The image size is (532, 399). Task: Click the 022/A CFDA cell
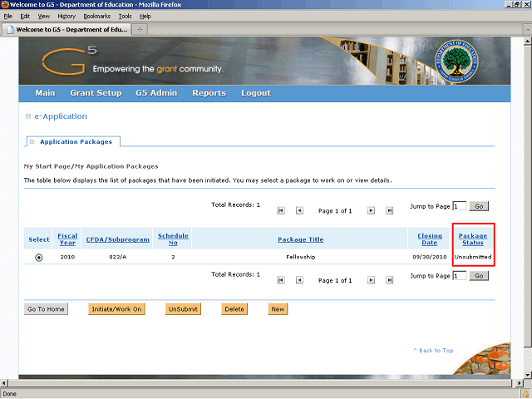click(118, 257)
